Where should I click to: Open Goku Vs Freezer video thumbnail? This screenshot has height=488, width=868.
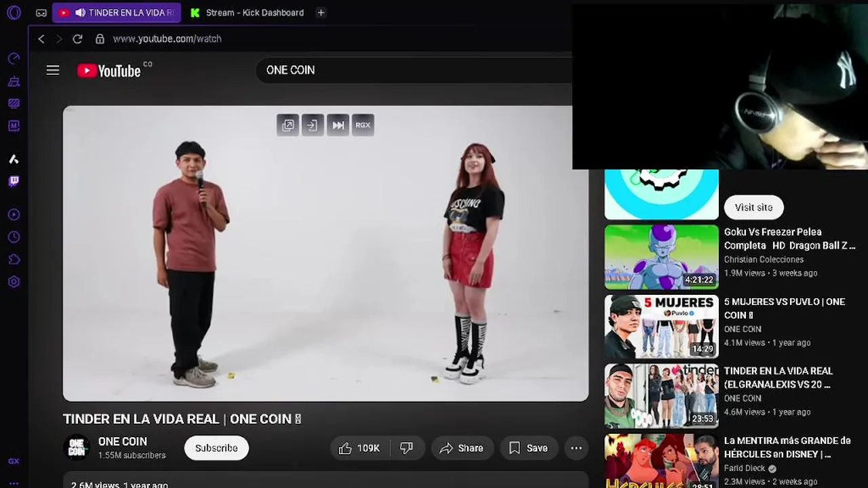662,257
